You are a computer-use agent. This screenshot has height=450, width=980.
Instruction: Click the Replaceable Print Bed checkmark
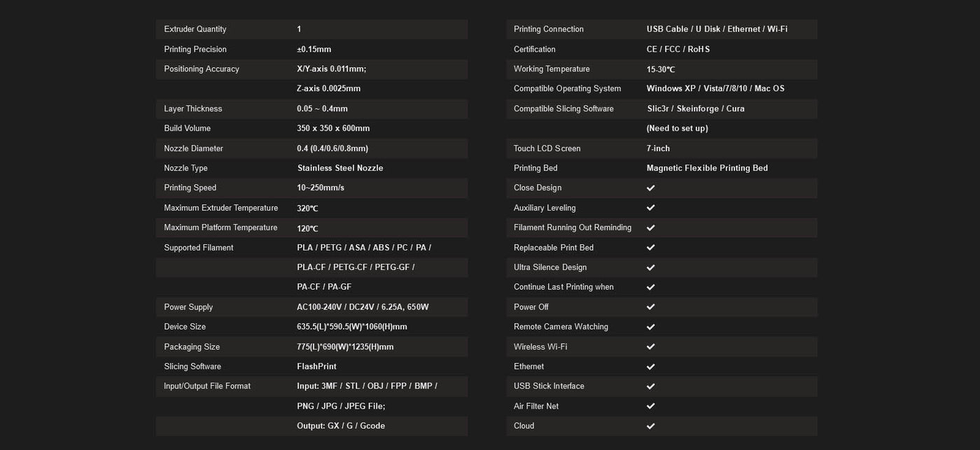click(x=650, y=248)
